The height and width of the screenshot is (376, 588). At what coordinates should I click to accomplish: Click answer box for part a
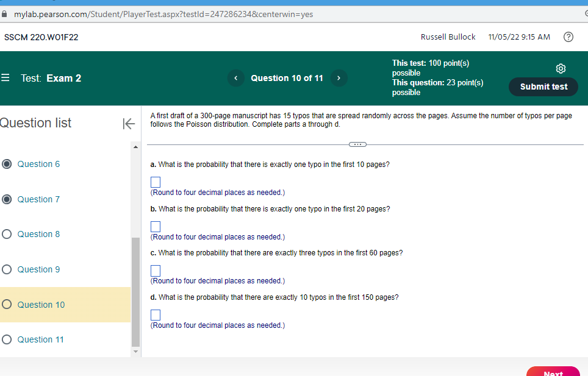156,182
